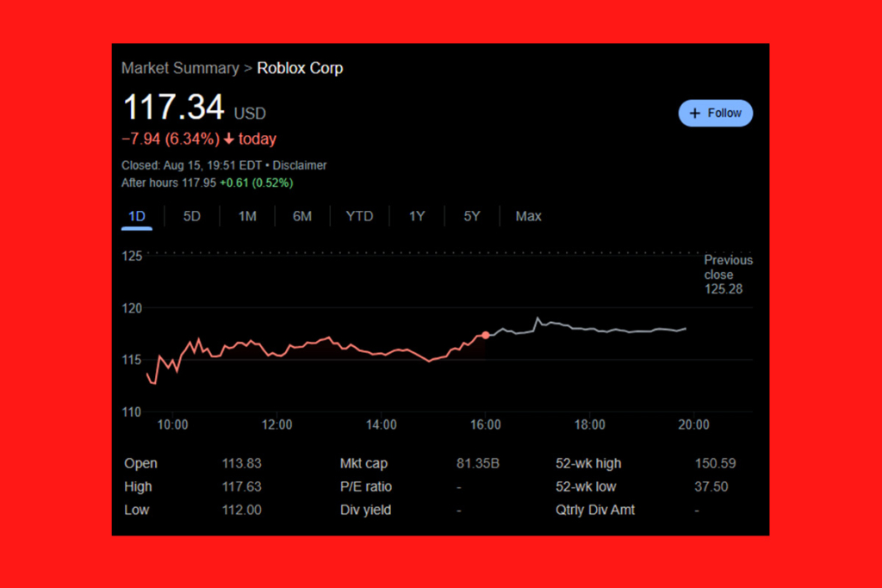Screen dimensions: 882x588
Task: Click the red dot marker on the chart
Action: (x=486, y=336)
